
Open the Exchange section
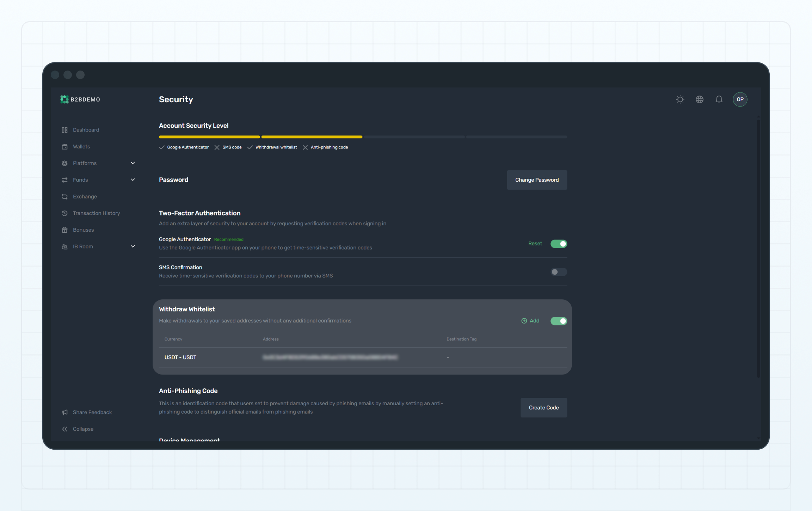pos(85,196)
